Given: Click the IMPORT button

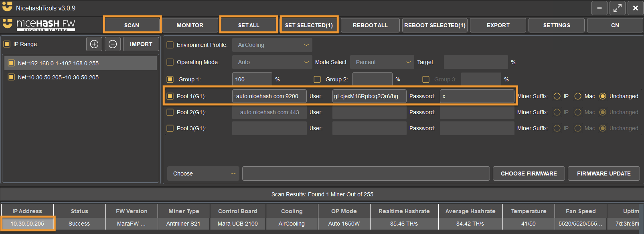Looking at the screenshot, I should click(x=141, y=44).
